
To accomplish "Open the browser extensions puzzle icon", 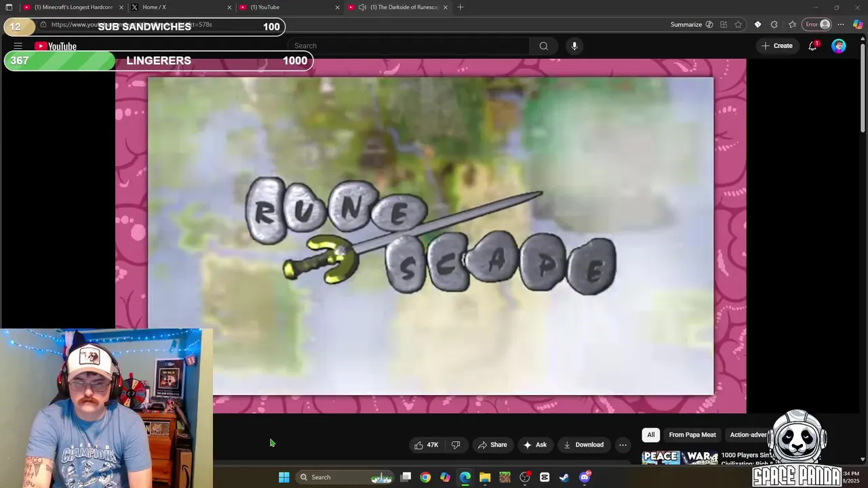I will click(x=774, y=24).
